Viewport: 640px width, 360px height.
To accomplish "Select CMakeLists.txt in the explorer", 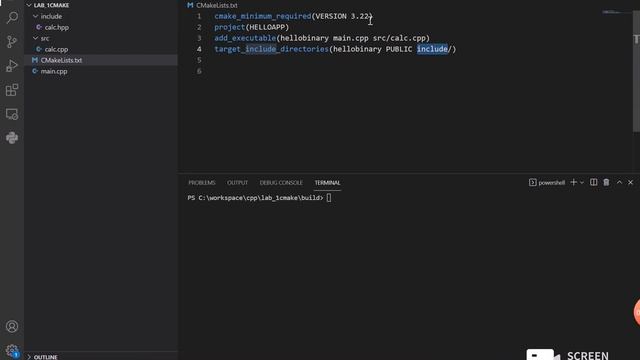I will (x=61, y=60).
